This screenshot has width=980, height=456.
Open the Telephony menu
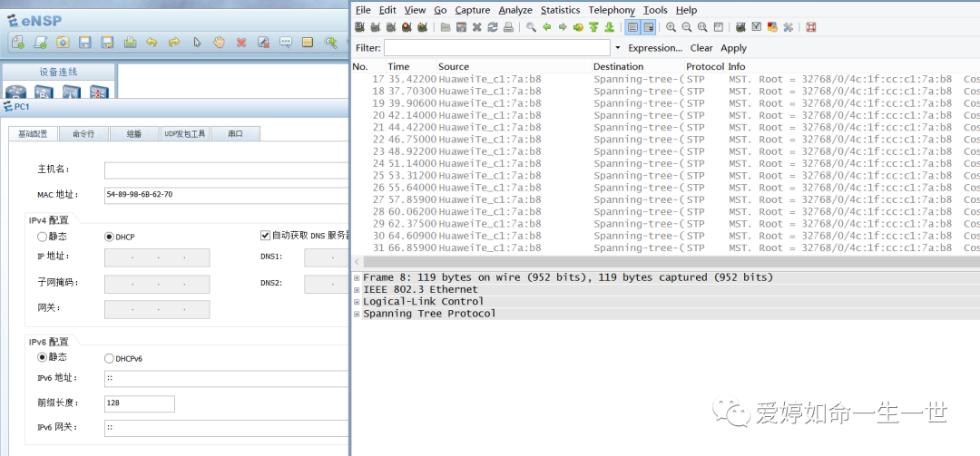(612, 10)
